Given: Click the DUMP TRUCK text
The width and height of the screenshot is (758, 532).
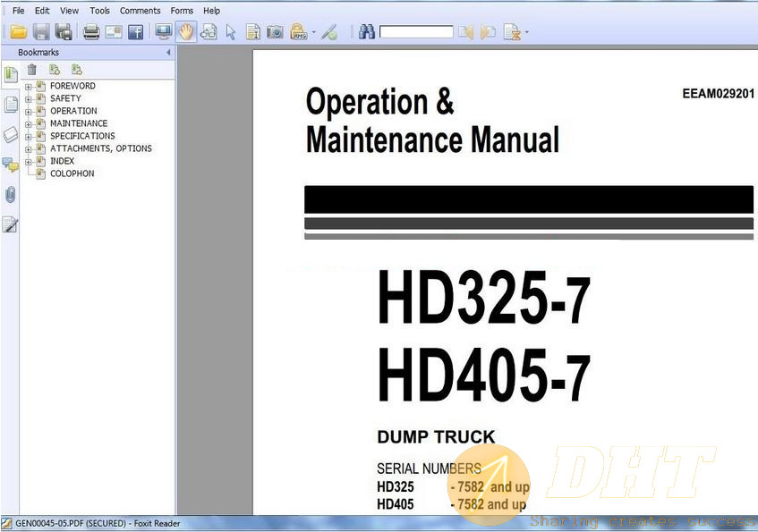Looking at the screenshot, I should pos(436,437).
